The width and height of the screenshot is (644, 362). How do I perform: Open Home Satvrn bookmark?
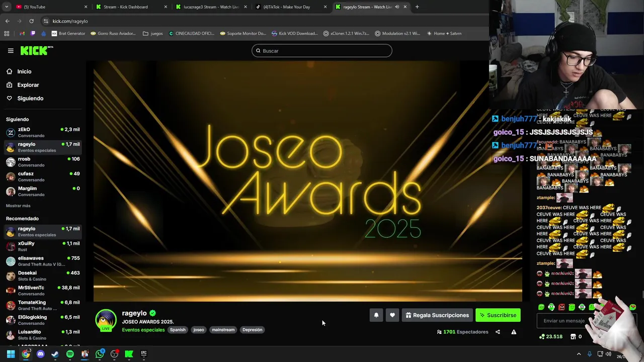point(444,34)
